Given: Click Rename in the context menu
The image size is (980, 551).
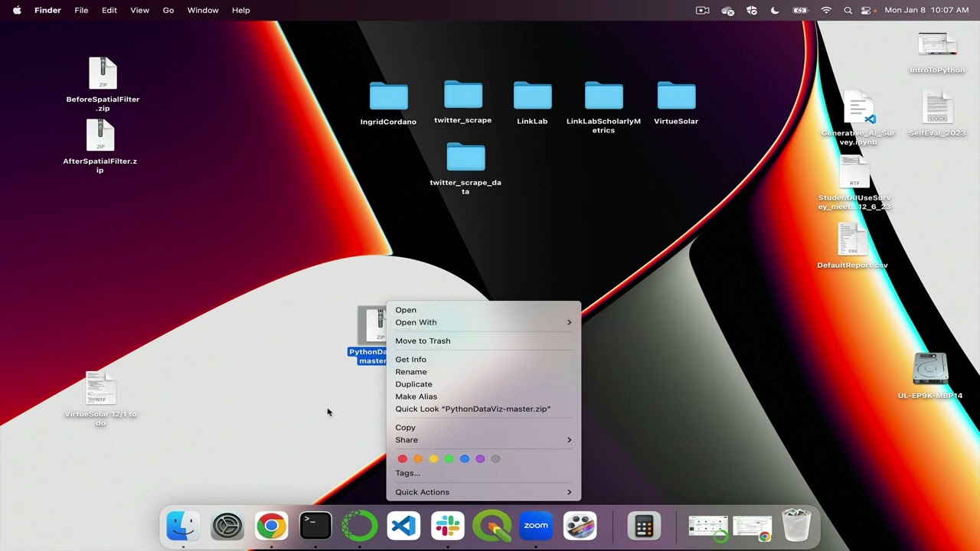Looking at the screenshot, I should (x=411, y=372).
